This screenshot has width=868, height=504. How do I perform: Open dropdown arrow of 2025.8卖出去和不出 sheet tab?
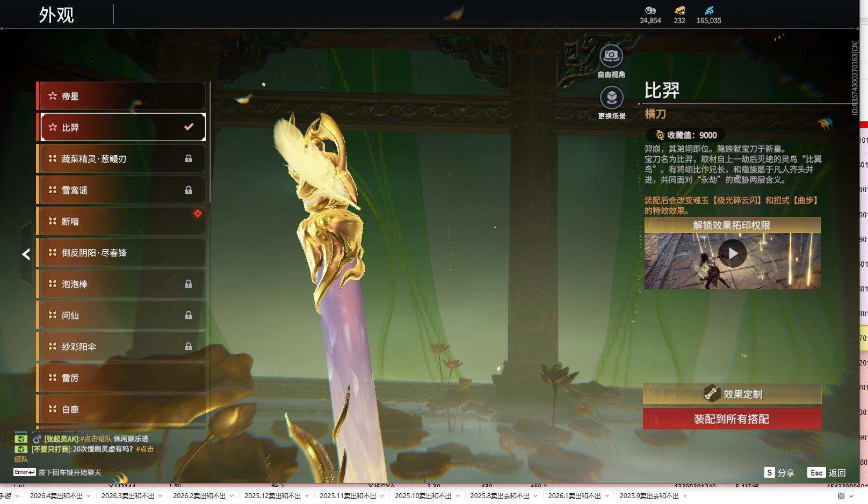pyautogui.click(x=536, y=496)
